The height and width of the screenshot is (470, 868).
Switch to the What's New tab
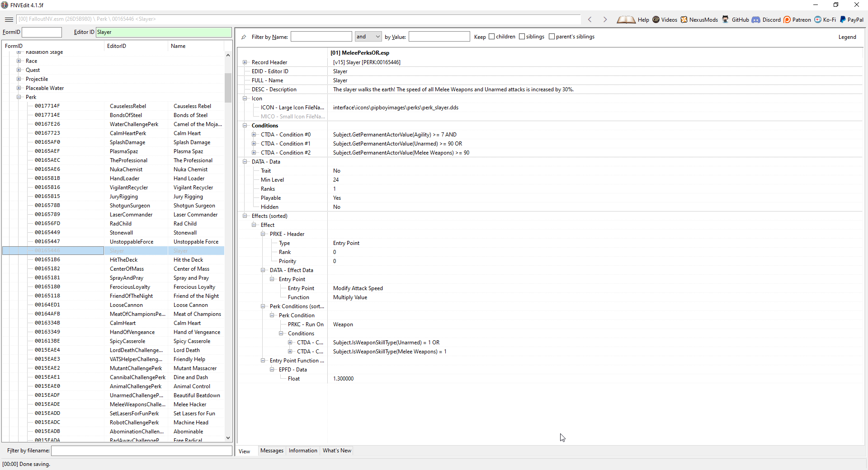337,451
